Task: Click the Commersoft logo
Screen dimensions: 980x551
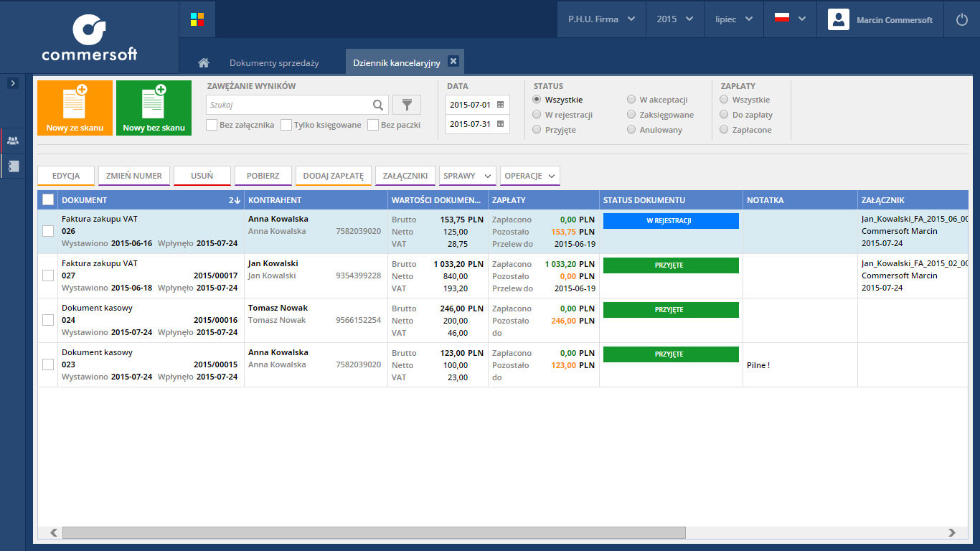Action: [90, 37]
